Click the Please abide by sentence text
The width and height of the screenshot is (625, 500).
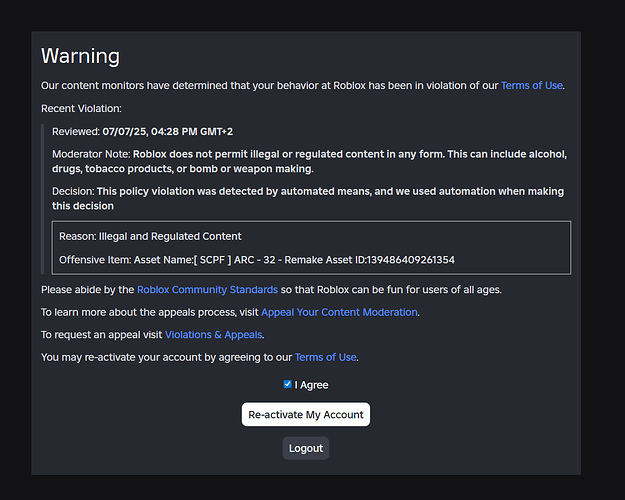coord(88,290)
